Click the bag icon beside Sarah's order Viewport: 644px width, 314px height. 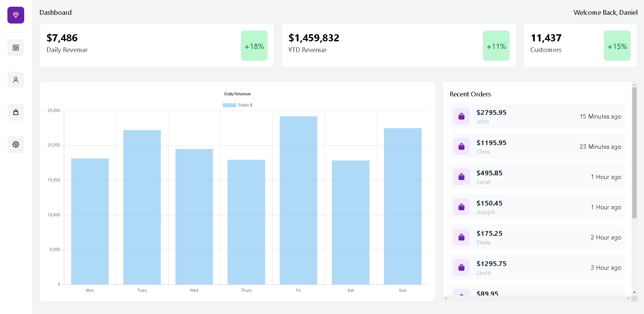461,177
